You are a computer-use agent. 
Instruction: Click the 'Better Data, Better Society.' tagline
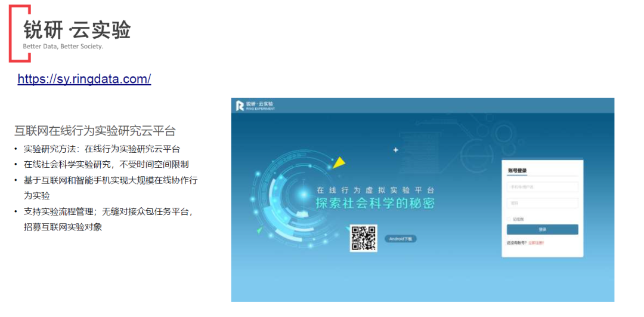tap(63, 47)
